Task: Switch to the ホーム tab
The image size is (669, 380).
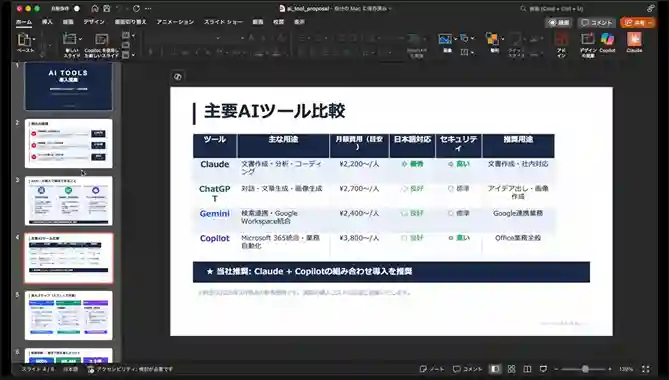Action: coord(24,22)
